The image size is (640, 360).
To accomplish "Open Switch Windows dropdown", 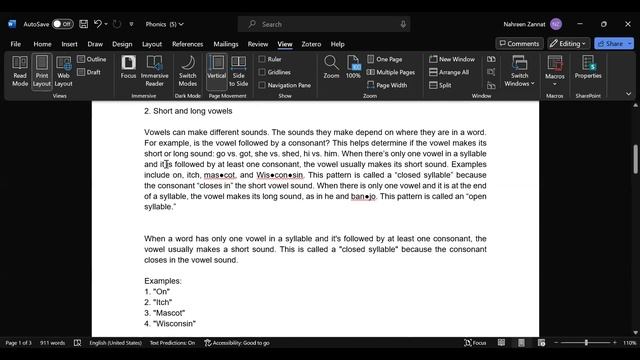I will point(519,71).
